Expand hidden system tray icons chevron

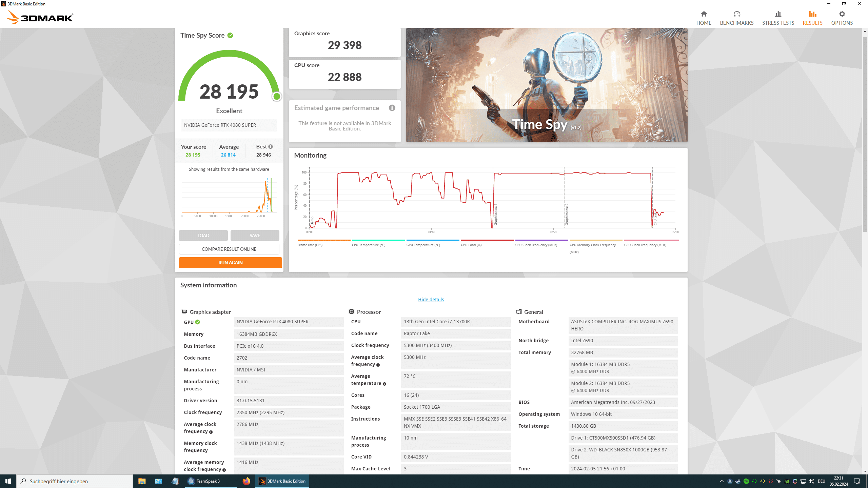[x=722, y=481]
